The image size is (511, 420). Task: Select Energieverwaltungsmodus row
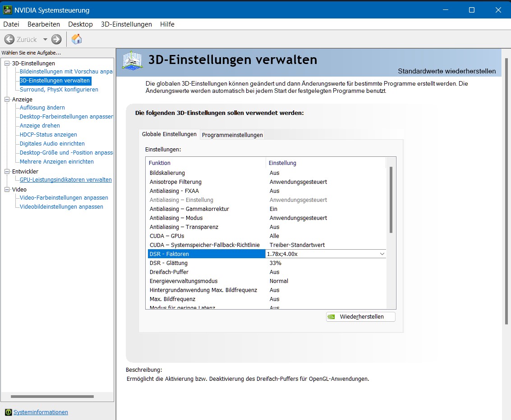click(267, 281)
